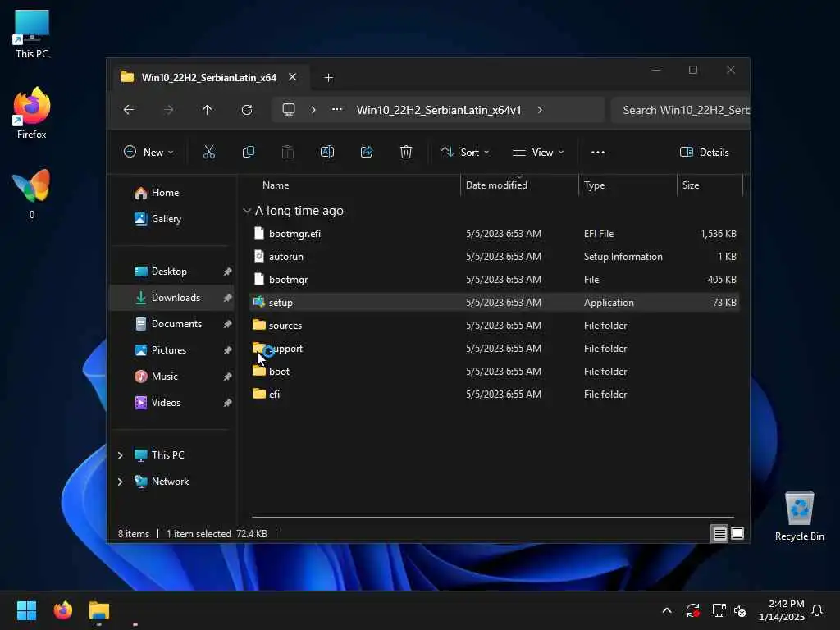Expand This PC in navigation pane
The image size is (840, 630).
click(x=121, y=455)
